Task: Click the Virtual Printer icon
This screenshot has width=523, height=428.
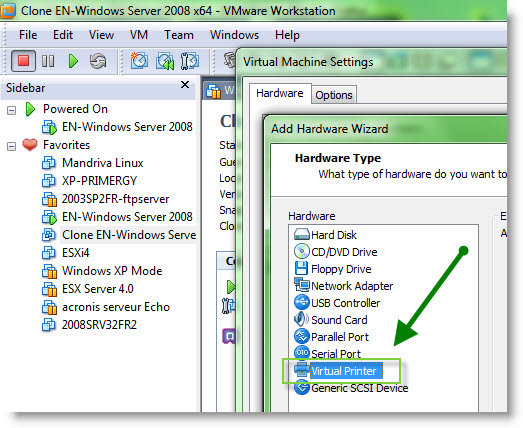Action: (x=302, y=369)
